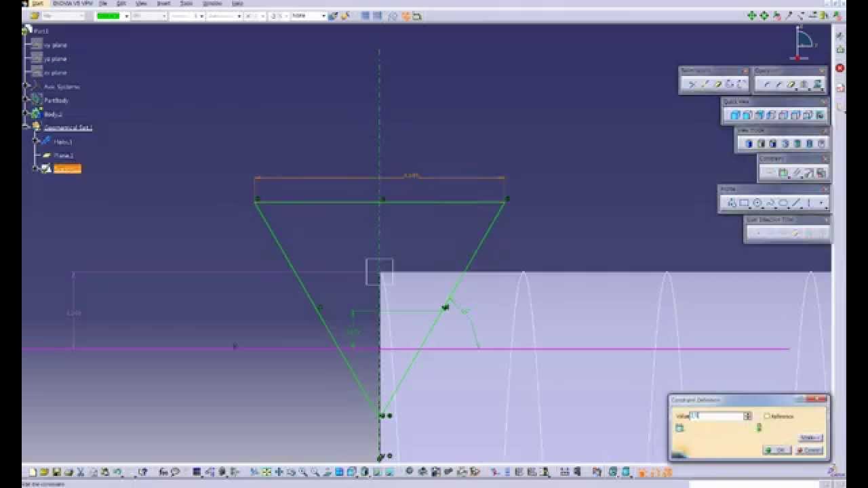Screen dimensions: 868x488
Task: Select the Ellipse profile tool
Action: 783,203
